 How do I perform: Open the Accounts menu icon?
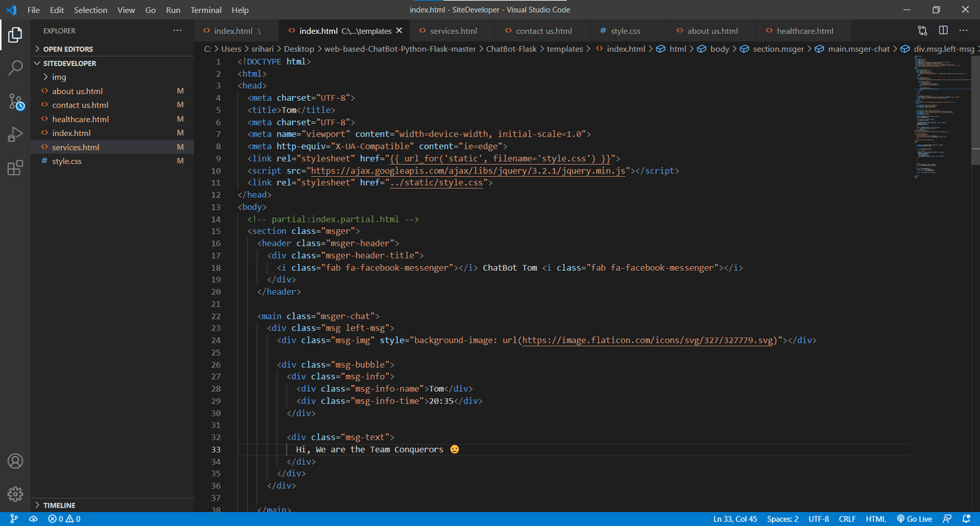[15, 461]
